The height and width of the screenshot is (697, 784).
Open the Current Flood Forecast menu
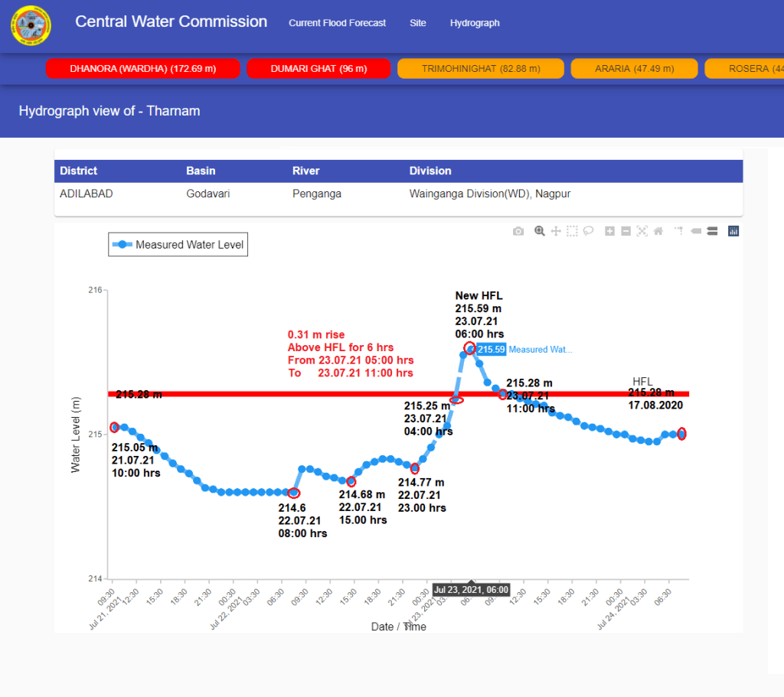click(x=337, y=23)
